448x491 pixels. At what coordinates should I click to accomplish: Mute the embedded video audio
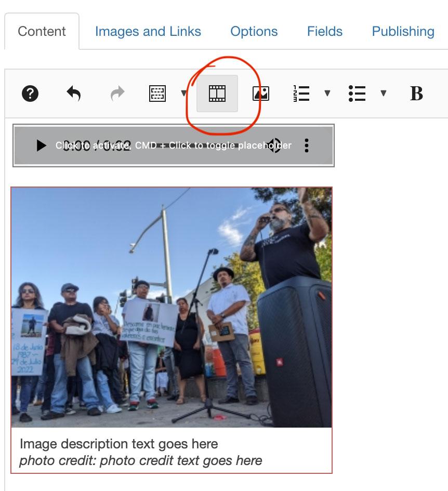click(x=275, y=145)
